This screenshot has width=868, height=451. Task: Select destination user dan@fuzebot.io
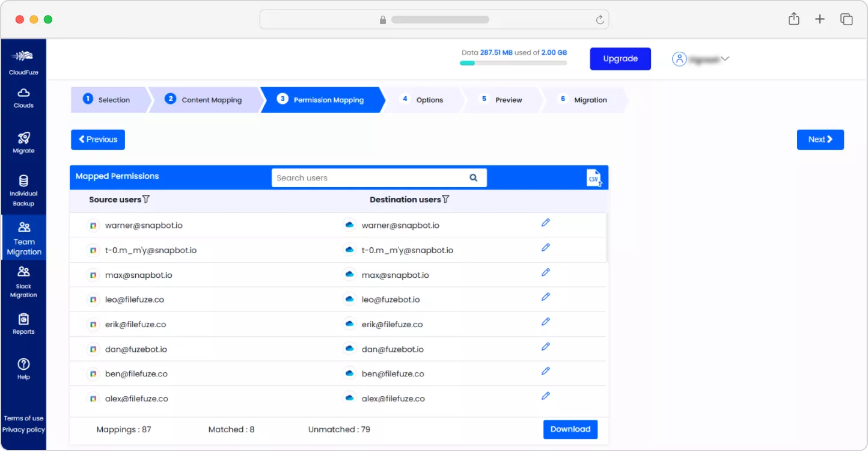[x=393, y=349]
